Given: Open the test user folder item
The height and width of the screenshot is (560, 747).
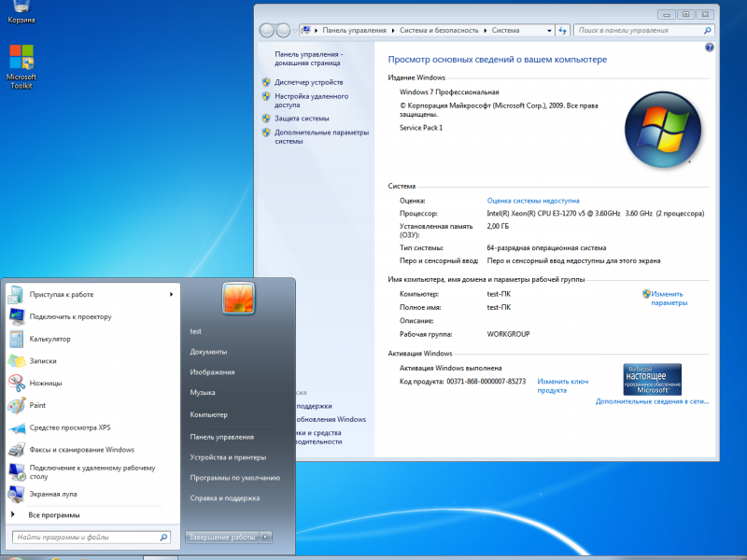Looking at the screenshot, I should point(195,331).
